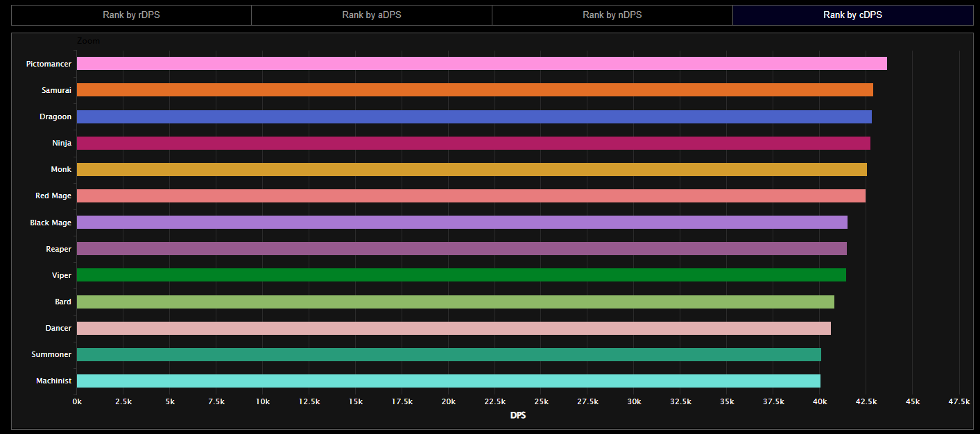
Task: Click the Zoom label above chart
Action: (x=88, y=41)
